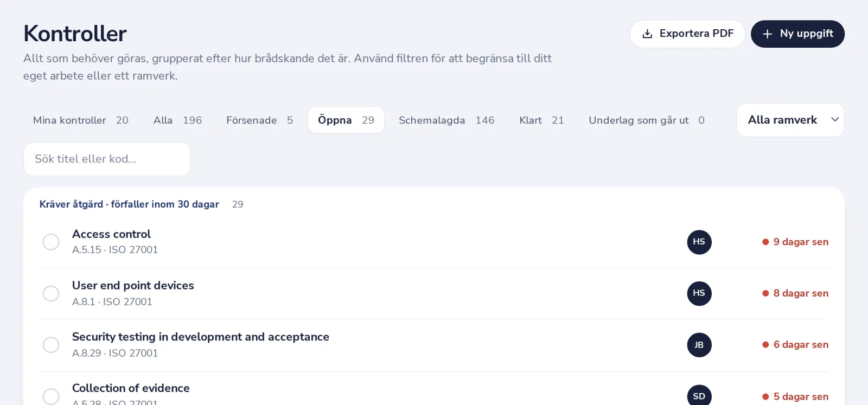
Task: Click the 6 dagar sen overdue label
Action: point(795,345)
